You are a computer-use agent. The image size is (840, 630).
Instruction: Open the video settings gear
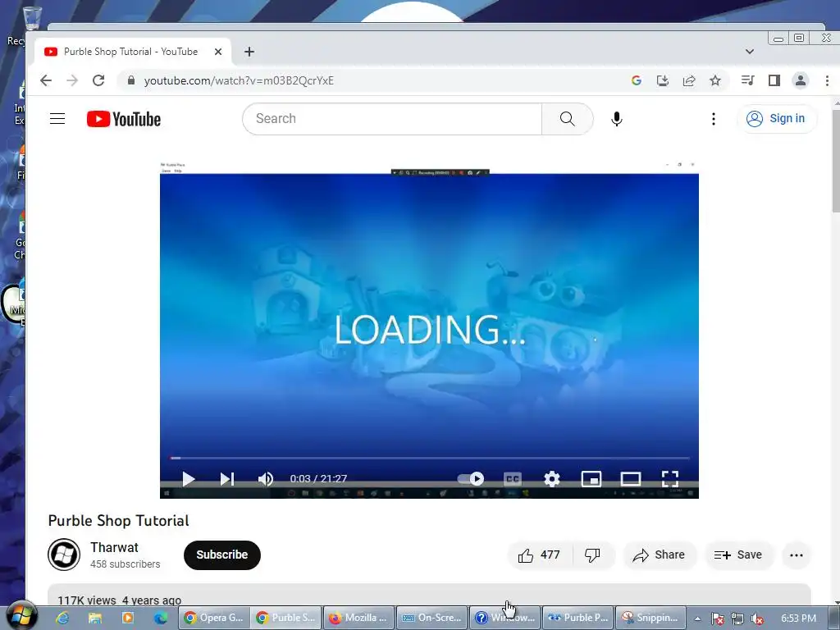(552, 478)
